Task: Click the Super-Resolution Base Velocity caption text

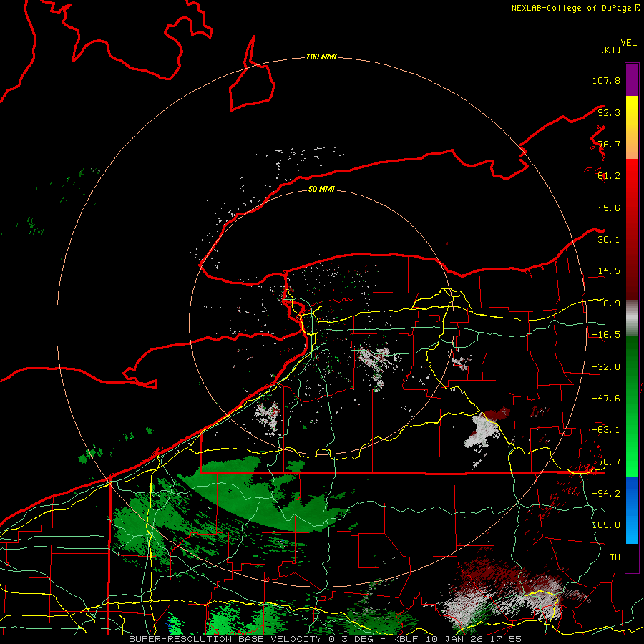Action: 326,639
